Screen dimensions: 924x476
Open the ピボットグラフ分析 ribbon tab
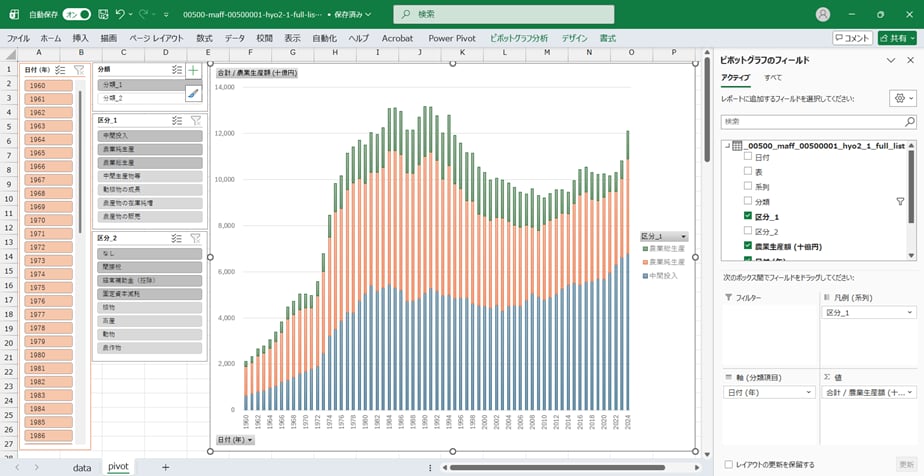pos(518,38)
